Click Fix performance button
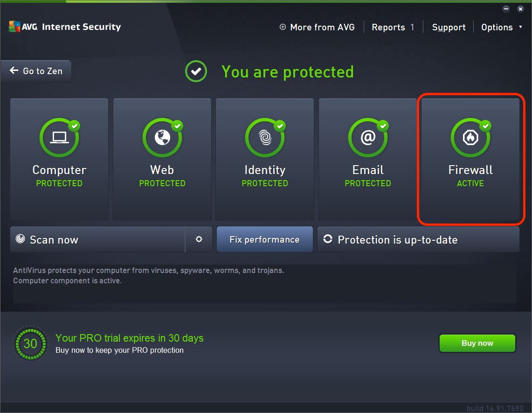 [265, 239]
